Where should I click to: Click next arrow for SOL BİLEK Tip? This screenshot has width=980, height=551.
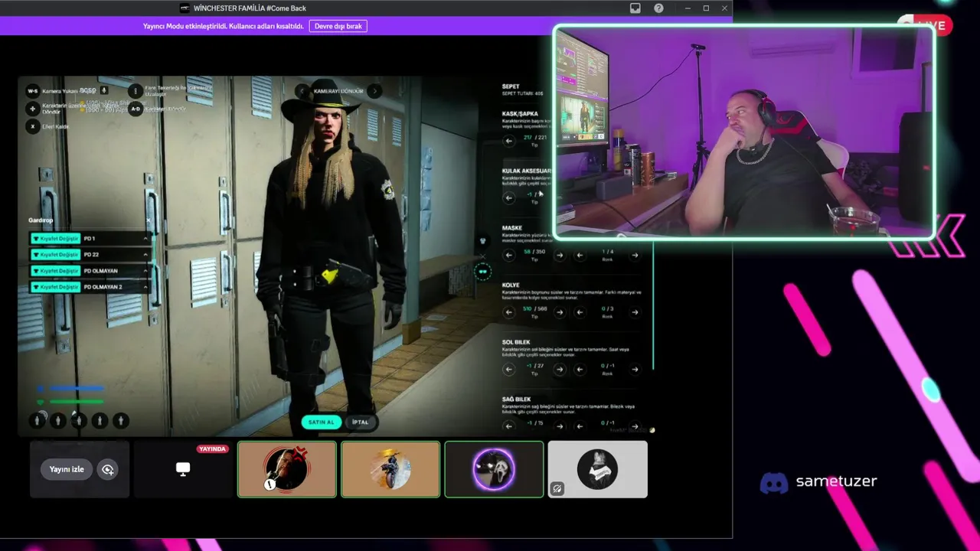(x=560, y=370)
